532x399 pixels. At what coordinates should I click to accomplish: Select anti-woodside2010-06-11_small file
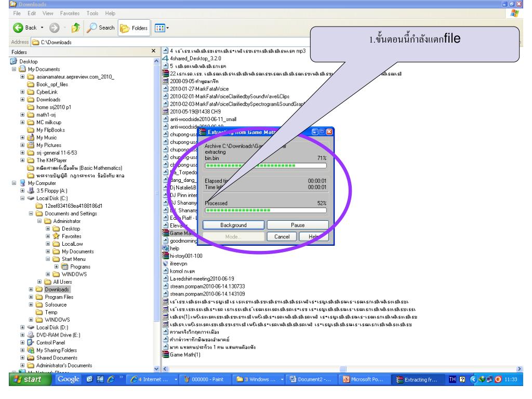pos(203,119)
